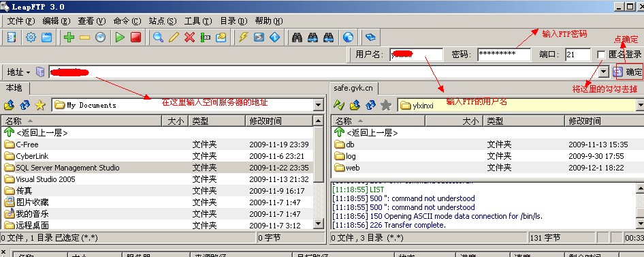Expand the ylxinxi remote path dropdown
Viewport: 644px width, 257px height.
(x=641, y=105)
